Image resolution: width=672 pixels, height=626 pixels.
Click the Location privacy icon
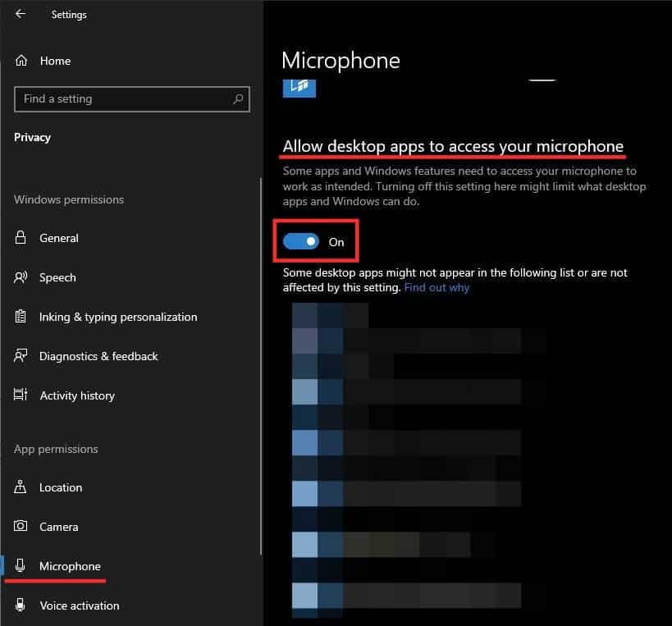point(22,487)
